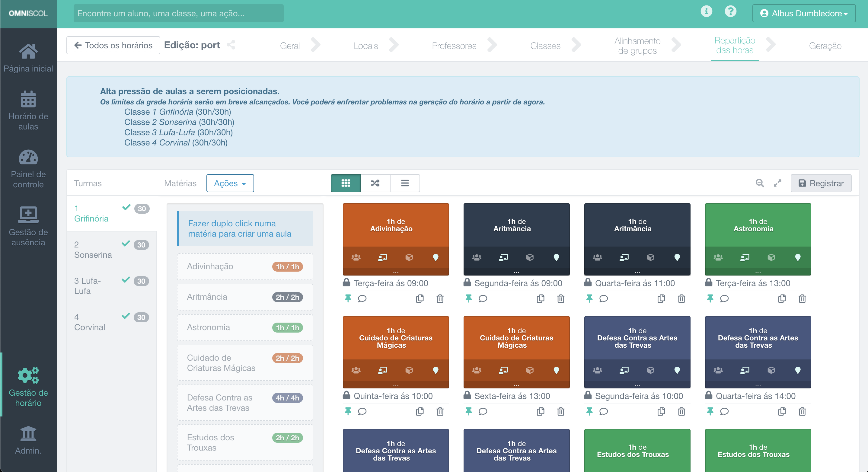Viewport: 868px width, 472px height.
Task: Open the Professores step tab
Action: (454, 46)
